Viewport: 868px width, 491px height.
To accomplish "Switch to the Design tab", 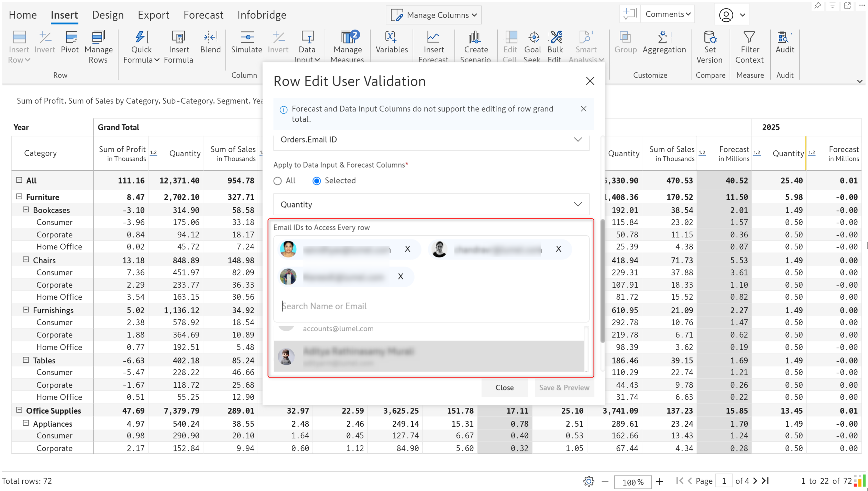I will (108, 15).
